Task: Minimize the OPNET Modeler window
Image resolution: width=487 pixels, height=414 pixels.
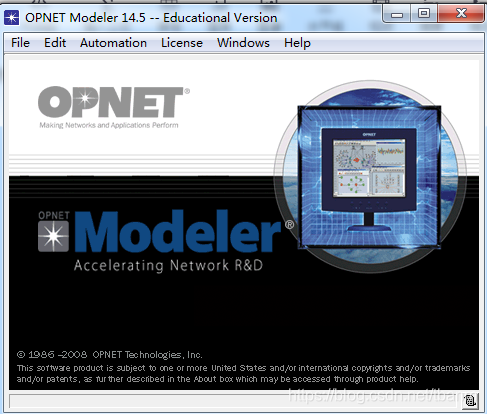Action: [397, 15]
